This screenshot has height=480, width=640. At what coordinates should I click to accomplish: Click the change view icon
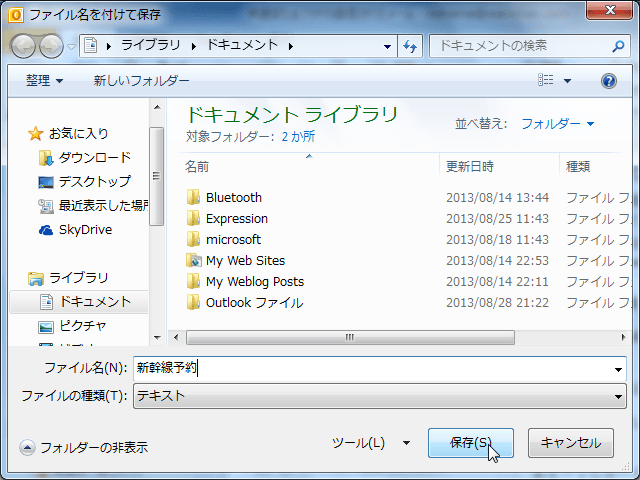point(546,80)
